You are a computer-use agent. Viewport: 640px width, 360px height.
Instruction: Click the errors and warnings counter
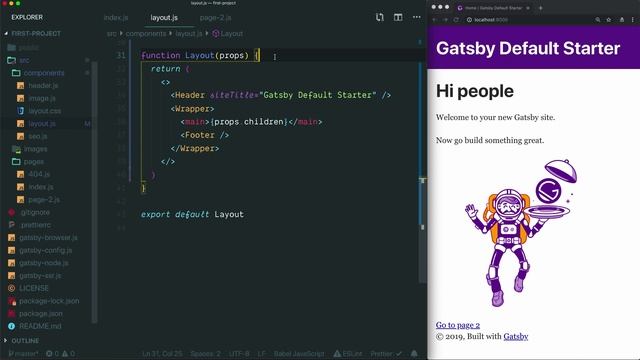coord(60,353)
